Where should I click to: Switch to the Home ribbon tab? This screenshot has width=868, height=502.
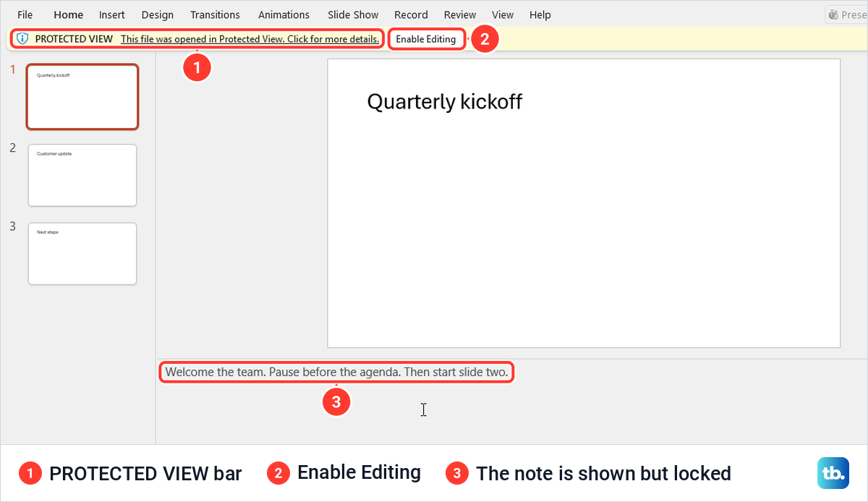point(69,14)
